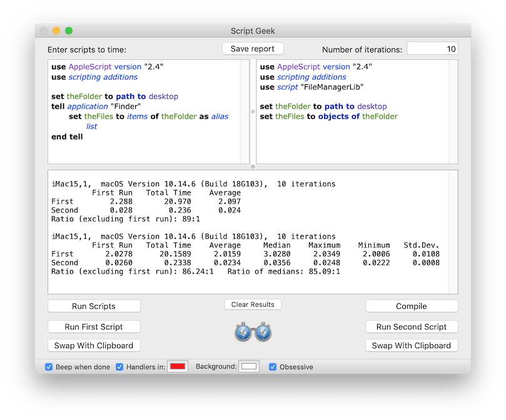Click the Save report button
Viewport: 506px width, 420px height.
(253, 49)
